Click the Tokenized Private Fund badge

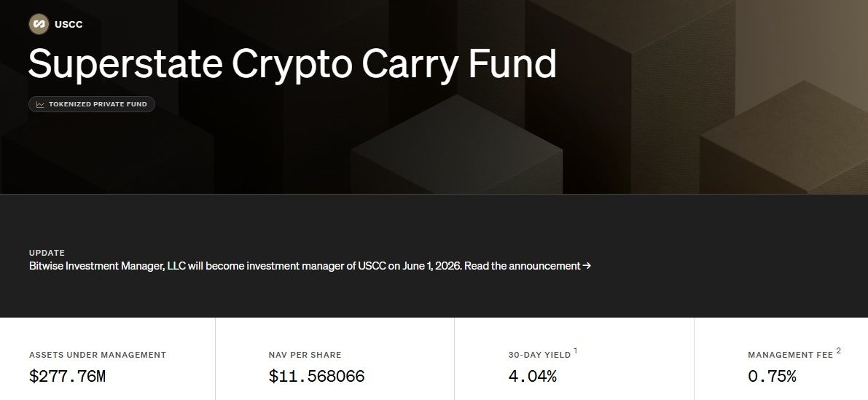click(x=92, y=105)
